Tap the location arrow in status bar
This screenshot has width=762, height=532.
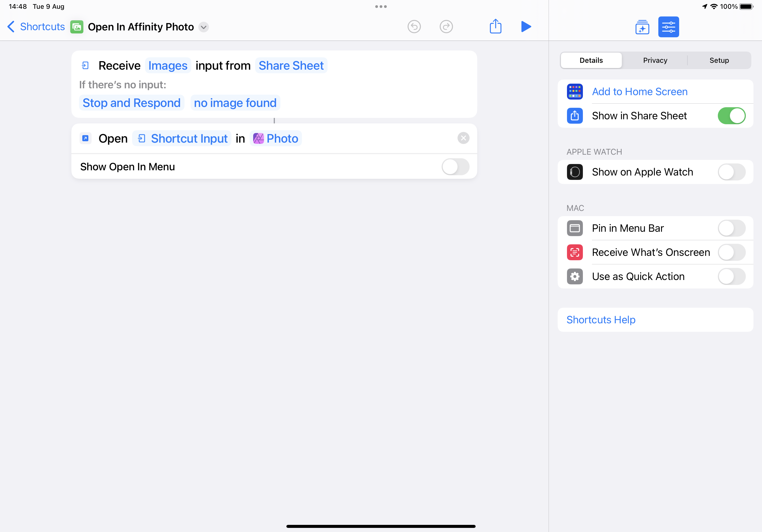(705, 6)
